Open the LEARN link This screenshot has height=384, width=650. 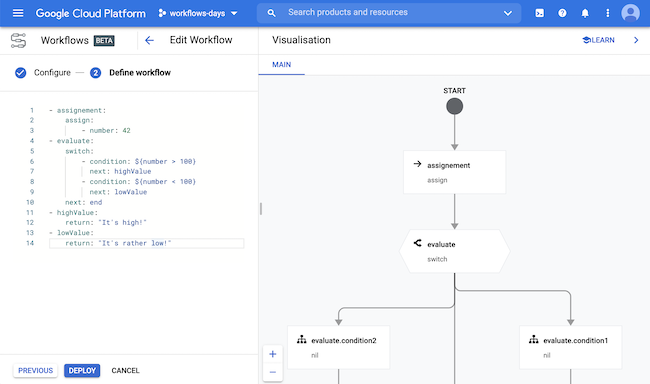[x=598, y=40]
